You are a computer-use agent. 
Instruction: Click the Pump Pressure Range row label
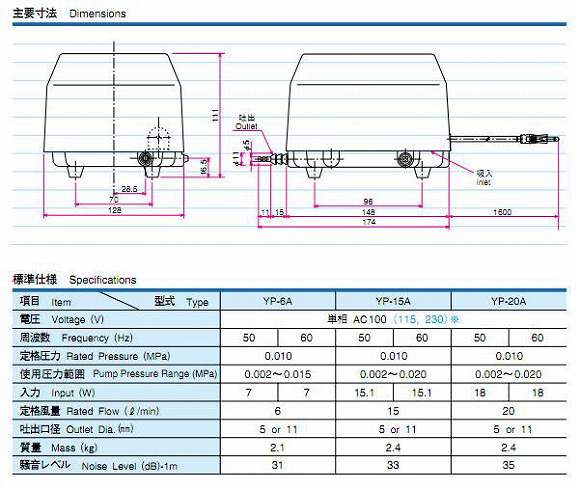click(x=118, y=374)
